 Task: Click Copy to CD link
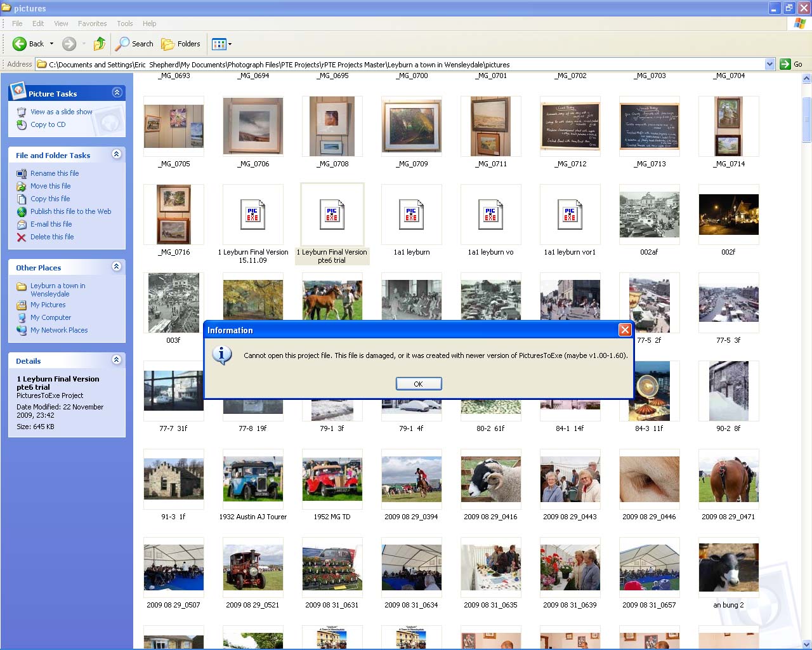(x=48, y=124)
